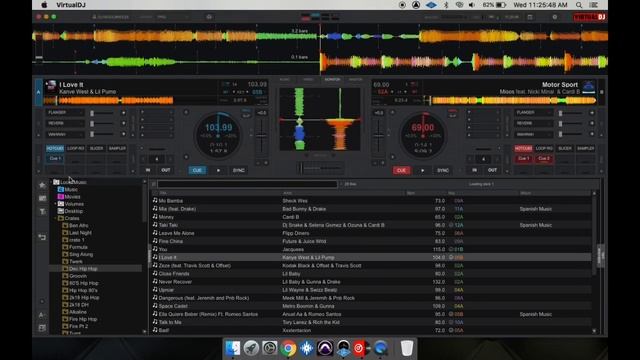Enable right deck FLANGER effect button
This screenshot has height=360, width=640.
pos(592,113)
